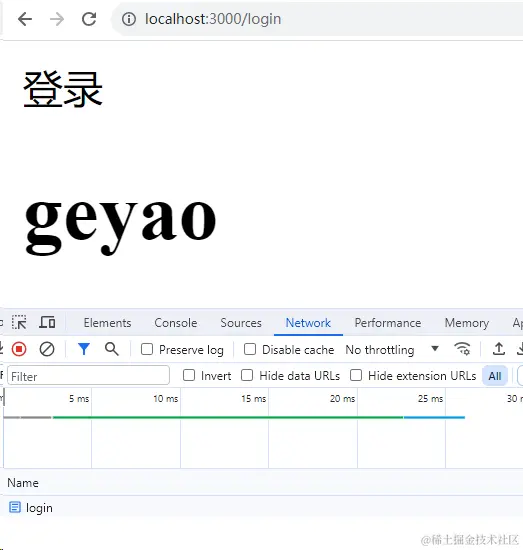This screenshot has width=523, height=550.
Task: Import HAR file upload icon
Action: tap(498, 349)
